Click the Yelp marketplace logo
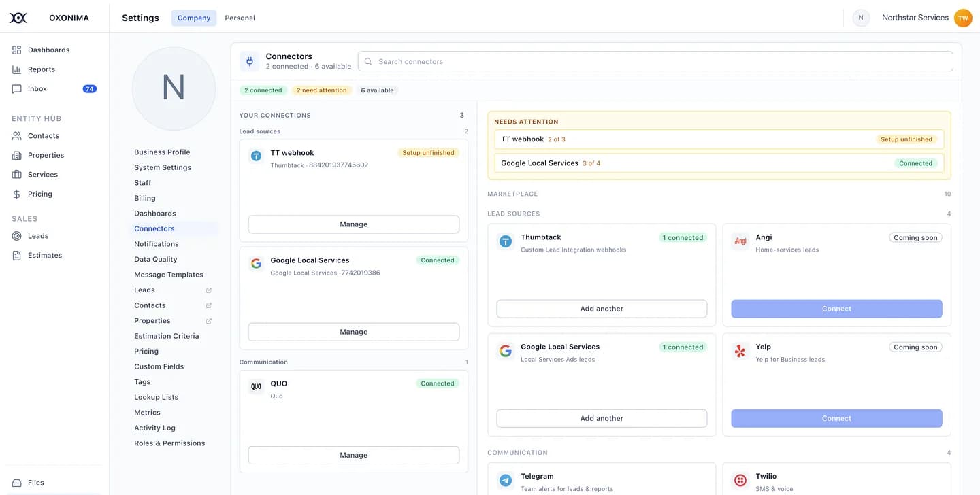The width and height of the screenshot is (980, 495). 740,351
